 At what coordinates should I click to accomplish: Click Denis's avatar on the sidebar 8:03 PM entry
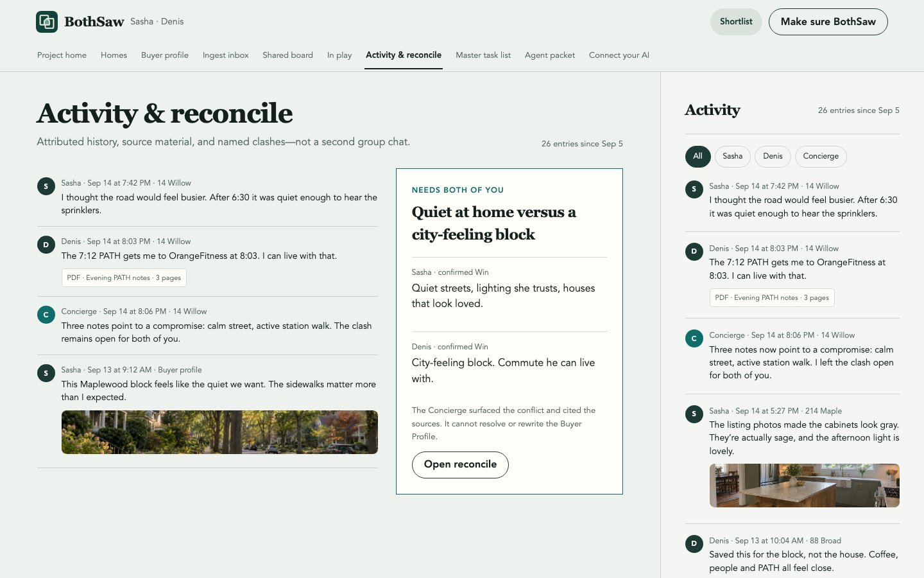pos(694,252)
